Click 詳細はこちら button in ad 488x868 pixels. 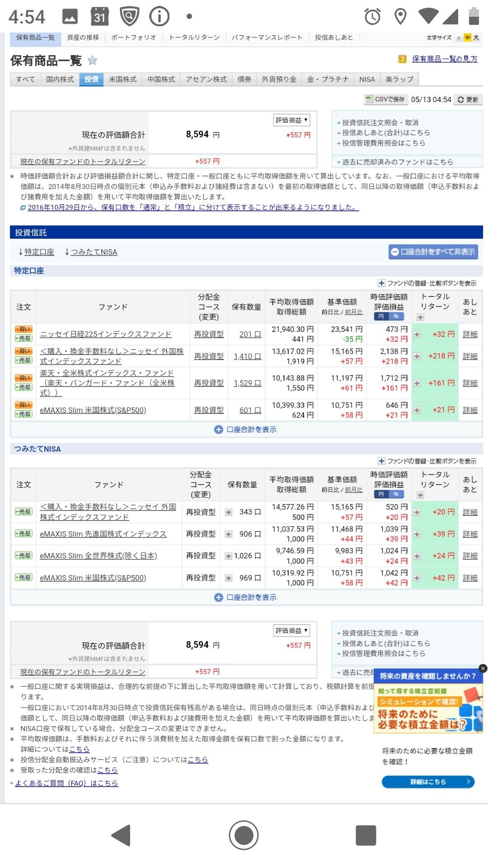tap(428, 781)
